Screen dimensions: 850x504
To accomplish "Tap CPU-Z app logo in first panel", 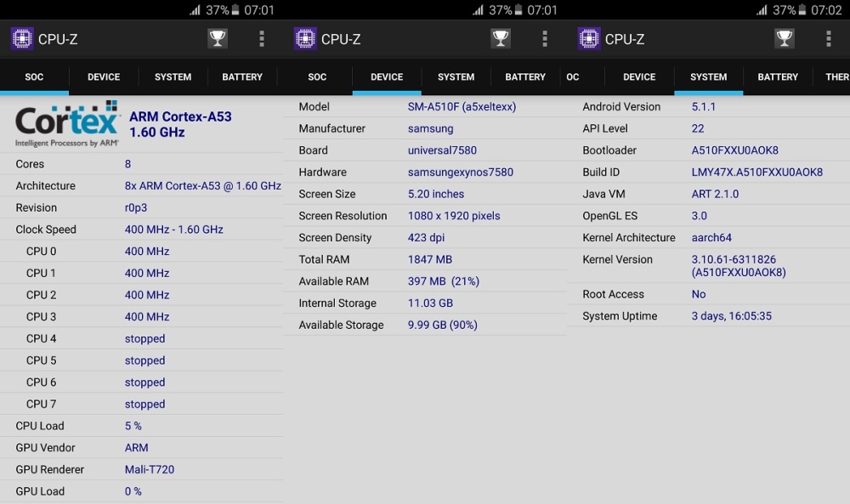I will [22, 38].
